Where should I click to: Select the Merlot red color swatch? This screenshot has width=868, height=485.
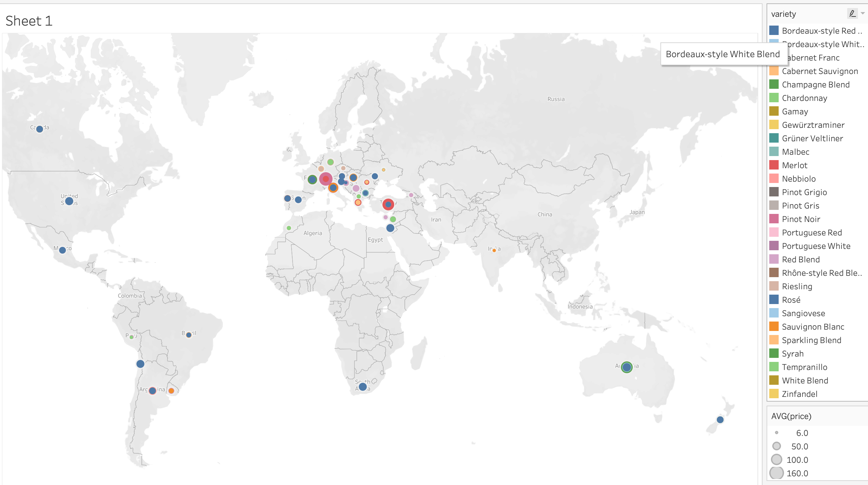774,165
